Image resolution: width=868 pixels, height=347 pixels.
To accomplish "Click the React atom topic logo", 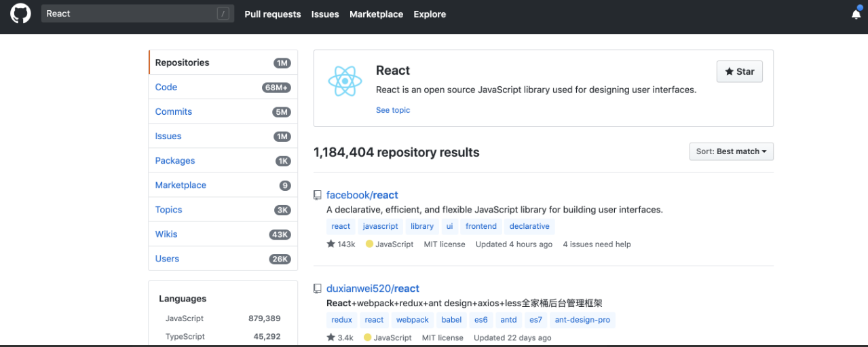I will [345, 81].
